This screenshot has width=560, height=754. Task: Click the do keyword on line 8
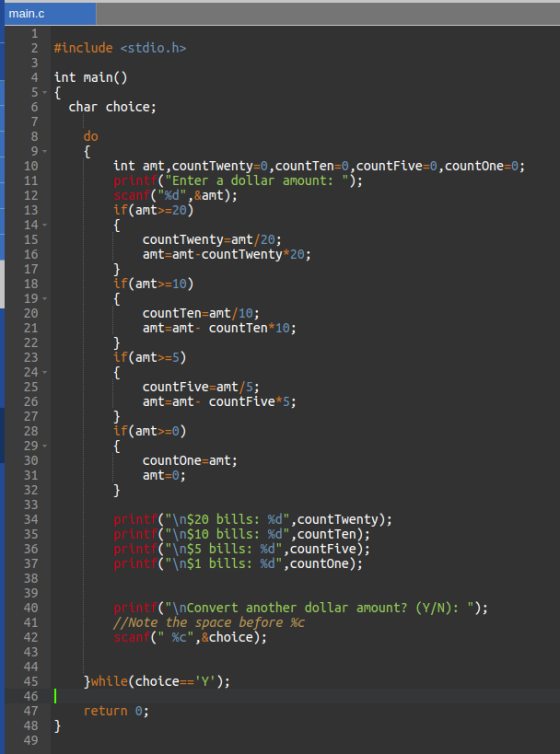[x=91, y=137]
